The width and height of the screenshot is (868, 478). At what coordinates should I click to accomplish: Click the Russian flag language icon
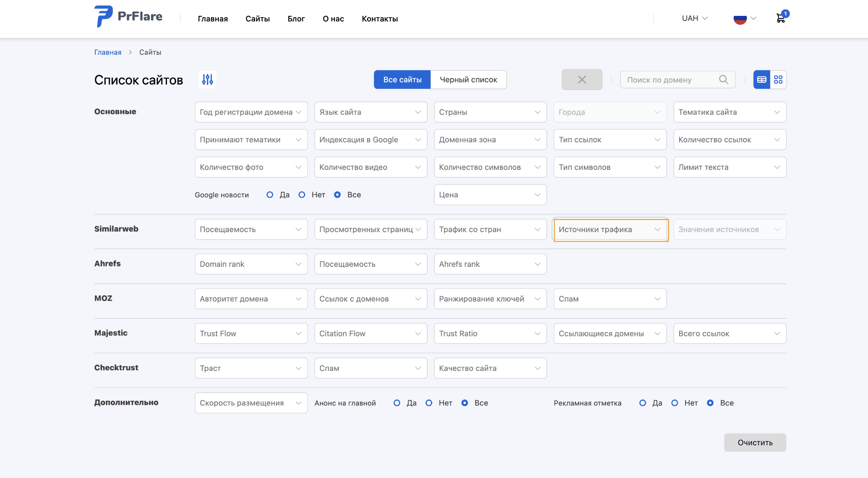point(740,18)
